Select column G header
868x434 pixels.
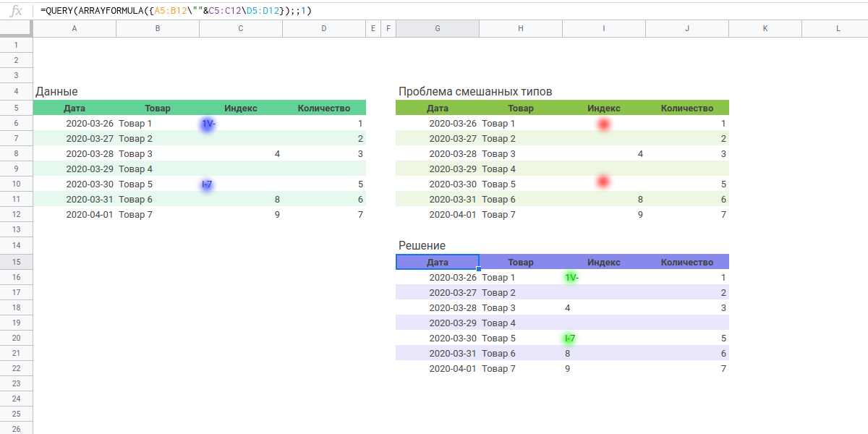tap(438, 28)
